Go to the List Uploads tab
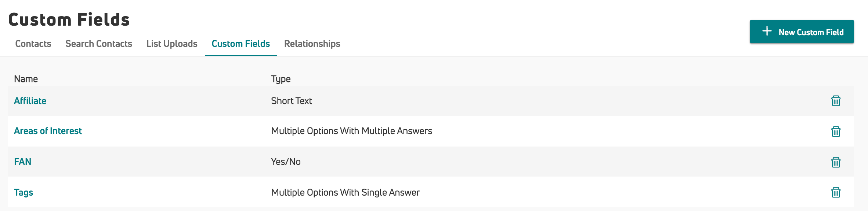This screenshot has width=868, height=211. pos(171,44)
